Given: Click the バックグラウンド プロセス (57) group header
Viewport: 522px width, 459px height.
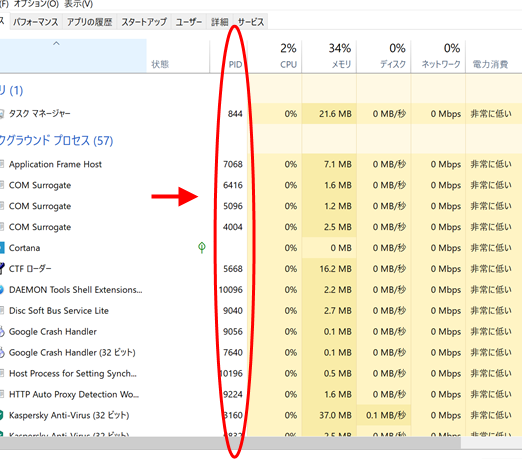Looking at the screenshot, I should click(x=56, y=140).
